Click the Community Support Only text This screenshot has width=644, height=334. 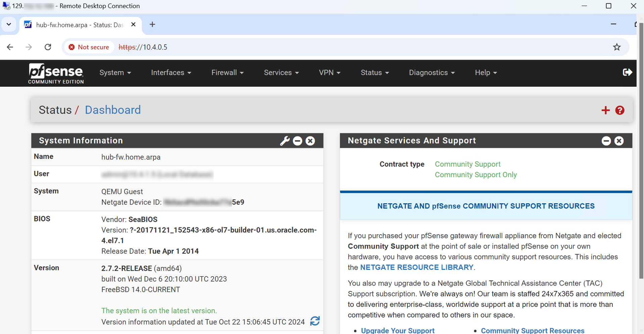[x=476, y=175]
